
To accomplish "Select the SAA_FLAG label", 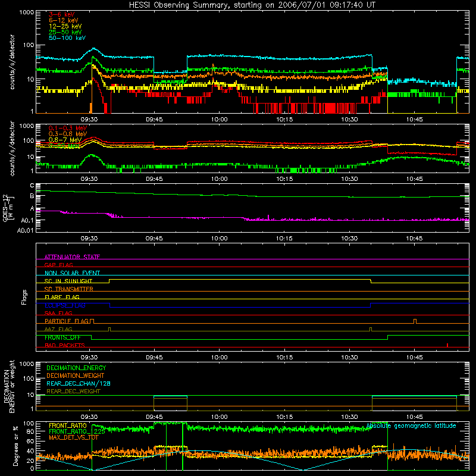I will pos(58,313).
